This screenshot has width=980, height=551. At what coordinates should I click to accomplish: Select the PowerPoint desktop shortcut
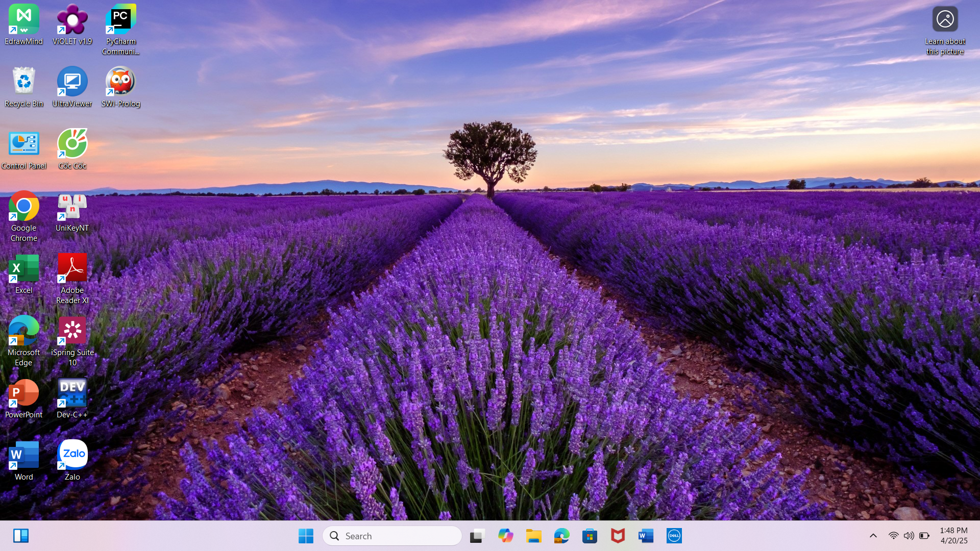(x=23, y=398)
